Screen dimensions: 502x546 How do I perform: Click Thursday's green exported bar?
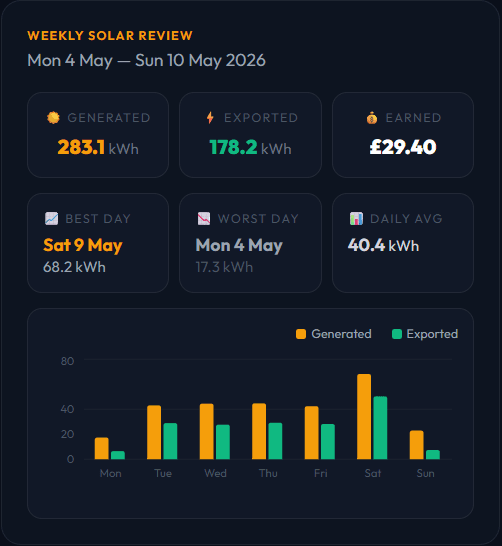[x=275, y=441]
